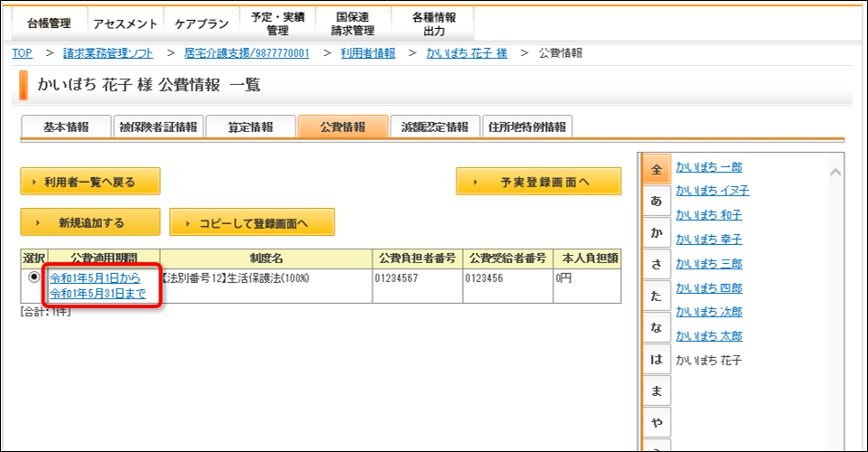
Task: Switch to the 公費情報 tab
Action: point(343,127)
